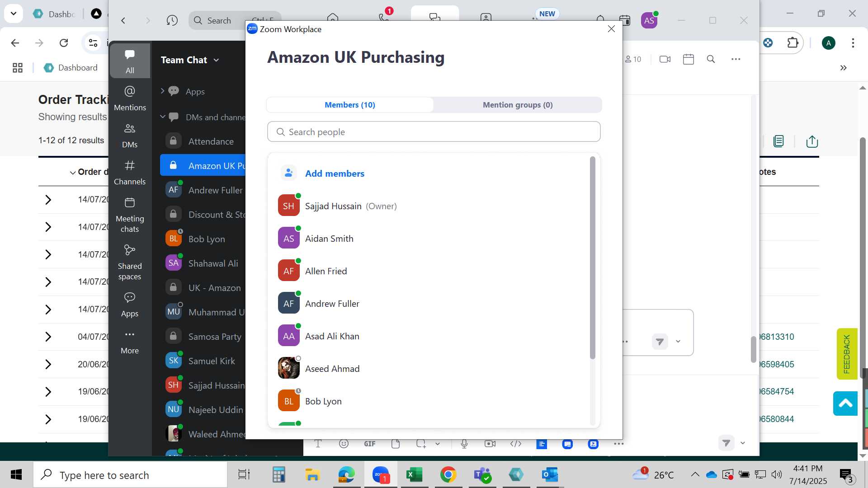Open Excel from the taskbar
The image size is (868, 488).
coord(414,475)
